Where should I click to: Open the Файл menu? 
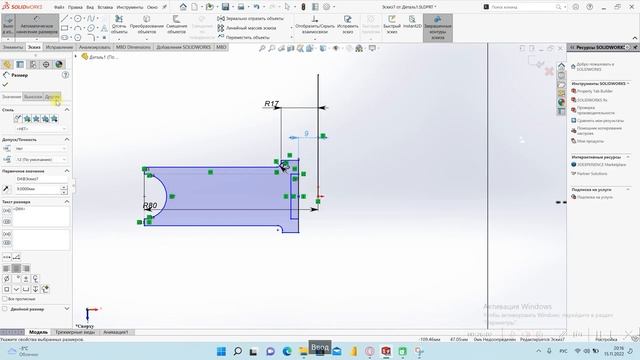click(x=59, y=7)
